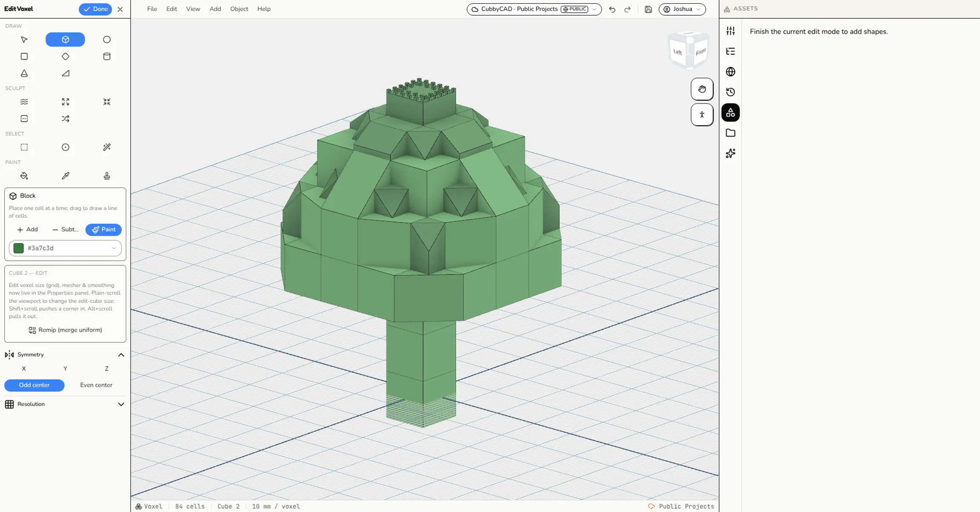Save the project with the disk icon

coord(648,9)
